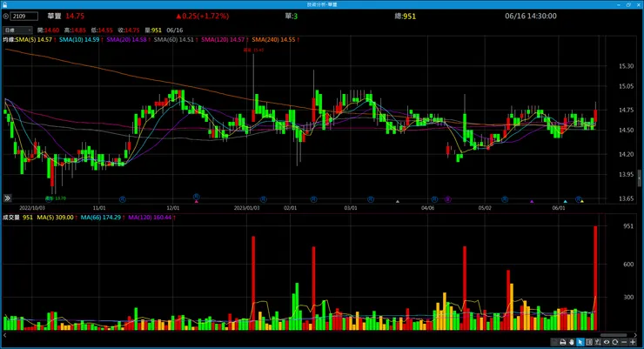This screenshot has height=349, width=644.
Task: Click the cyan triangle marker near 06/01
Action: [565, 201]
